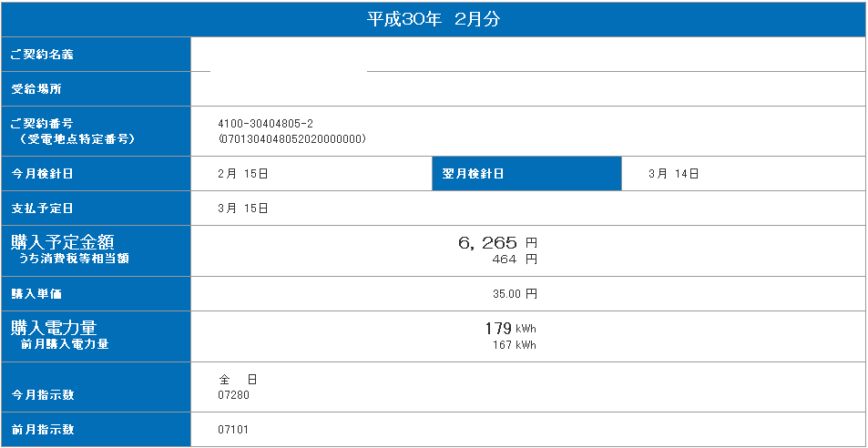Select this month's reading 07280

pos(233,395)
